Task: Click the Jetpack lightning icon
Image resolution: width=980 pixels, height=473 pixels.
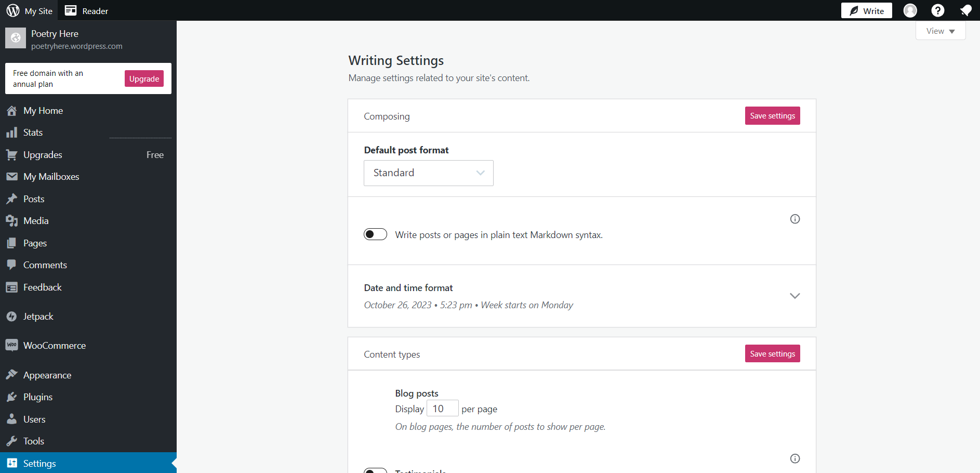Action: [x=12, y=317]
